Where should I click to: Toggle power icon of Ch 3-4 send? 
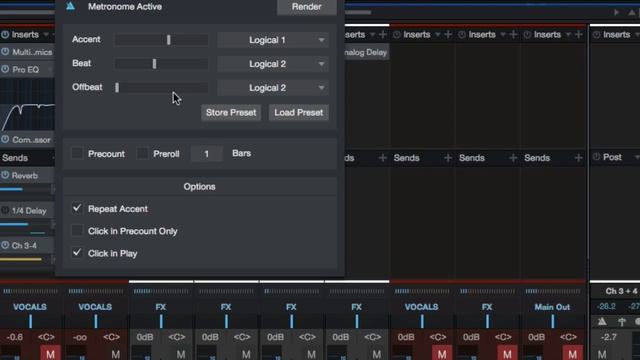(5, 245)
